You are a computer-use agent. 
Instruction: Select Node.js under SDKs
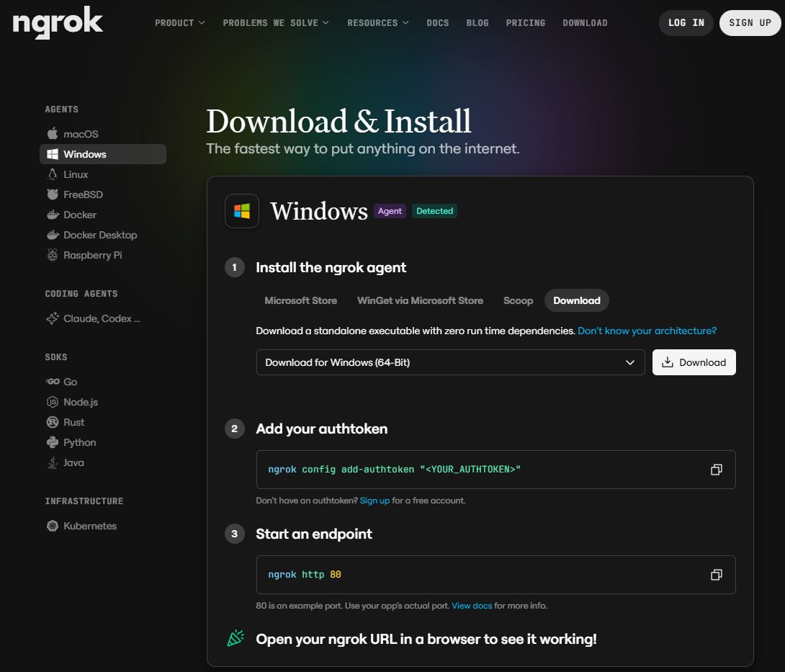click(x=103, y=402)
